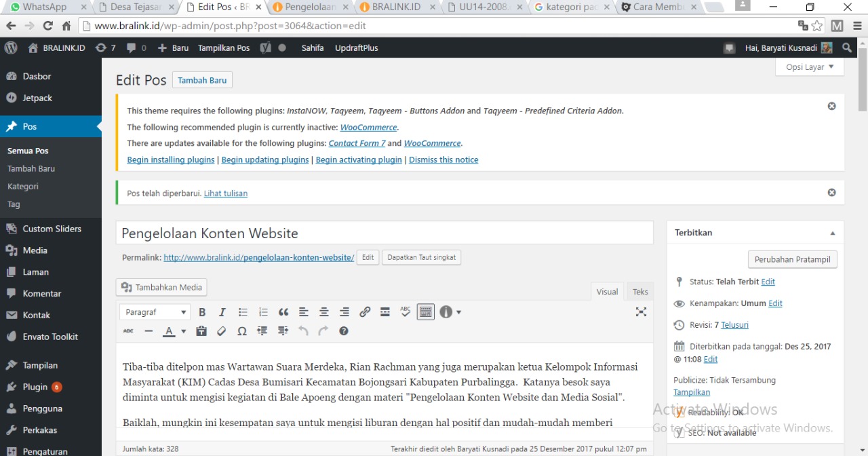Viewport: 868px width, 456px height.
Task: Open the comments icon in admin bar
Action: pyautogui.click(x=136, y=48)
